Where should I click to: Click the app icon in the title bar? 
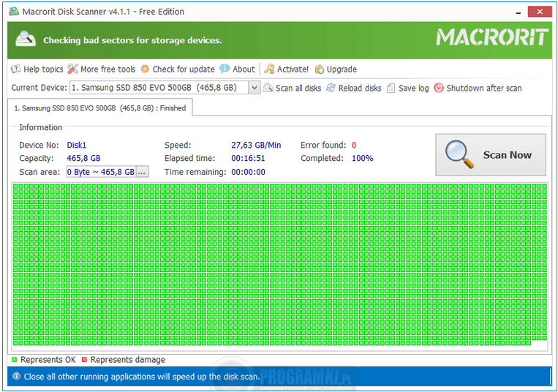point(14,12)
